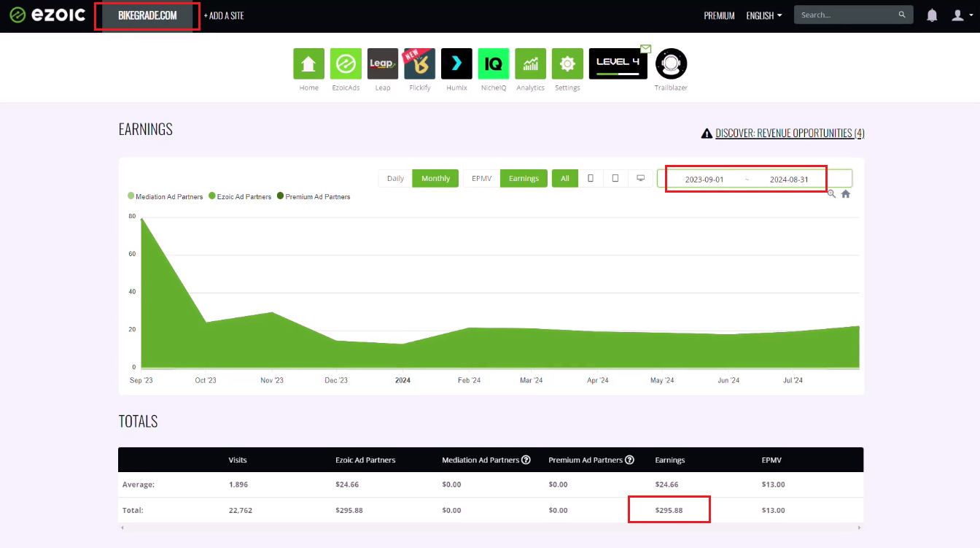Select the All devices filter
This screenshot has height=548, width=980.
click(565, 178)
